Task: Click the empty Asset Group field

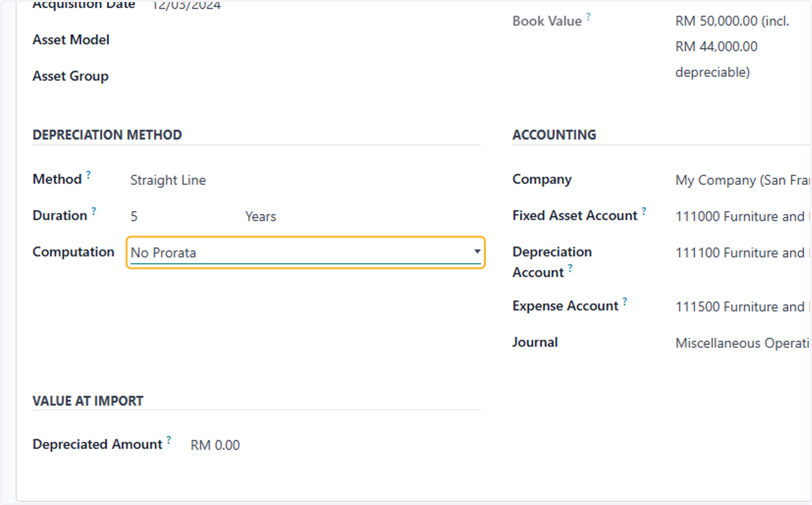Action: pos(304,76)
